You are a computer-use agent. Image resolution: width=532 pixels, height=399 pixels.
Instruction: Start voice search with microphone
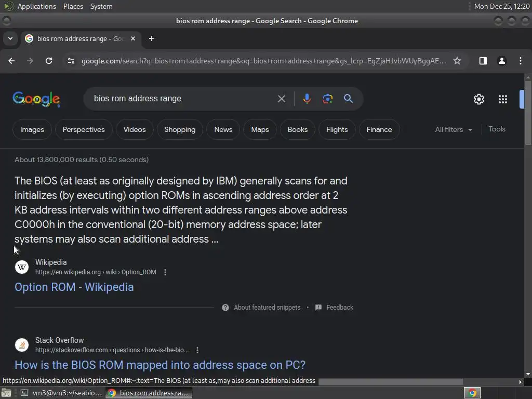click(307, 99)
